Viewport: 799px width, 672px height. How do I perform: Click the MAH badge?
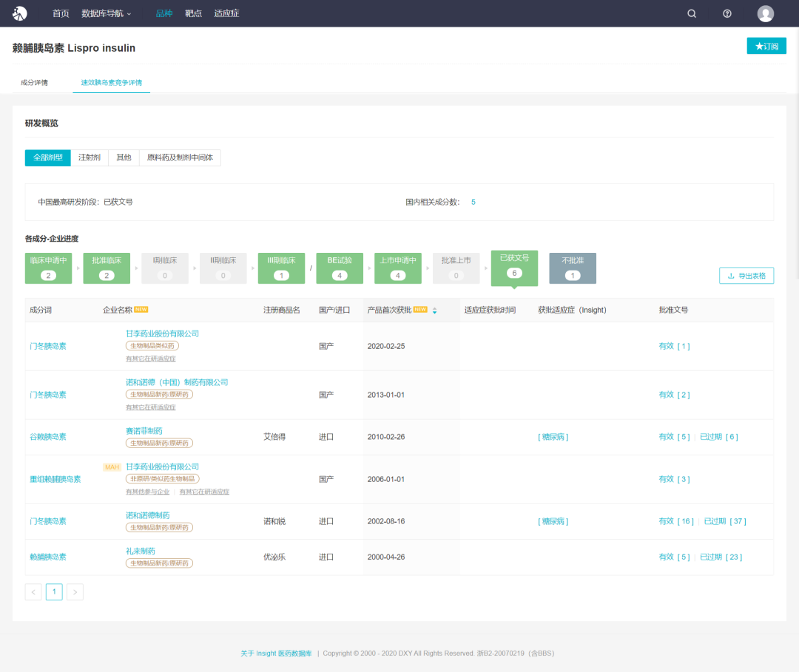click(112, 466)
